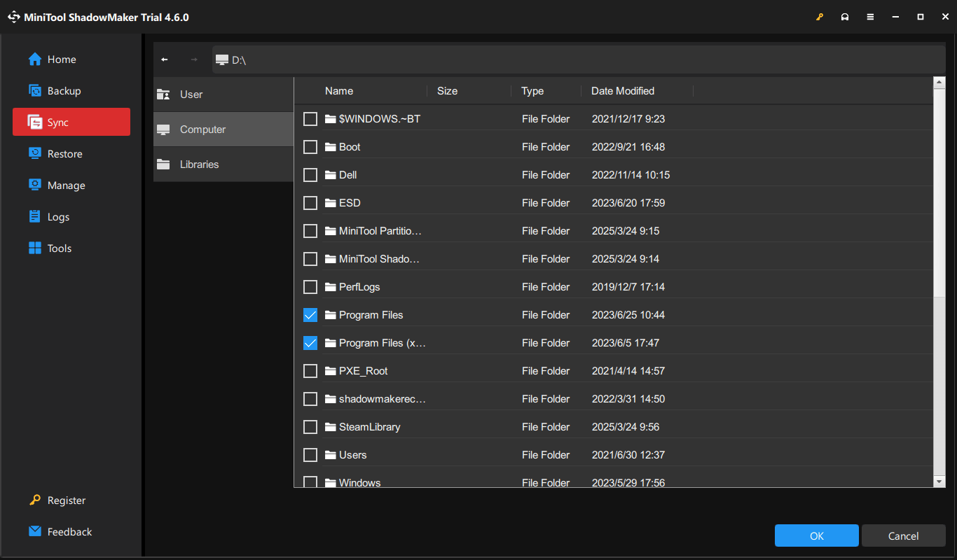
Task: Open the headset support icon
Action: [845, 17]
